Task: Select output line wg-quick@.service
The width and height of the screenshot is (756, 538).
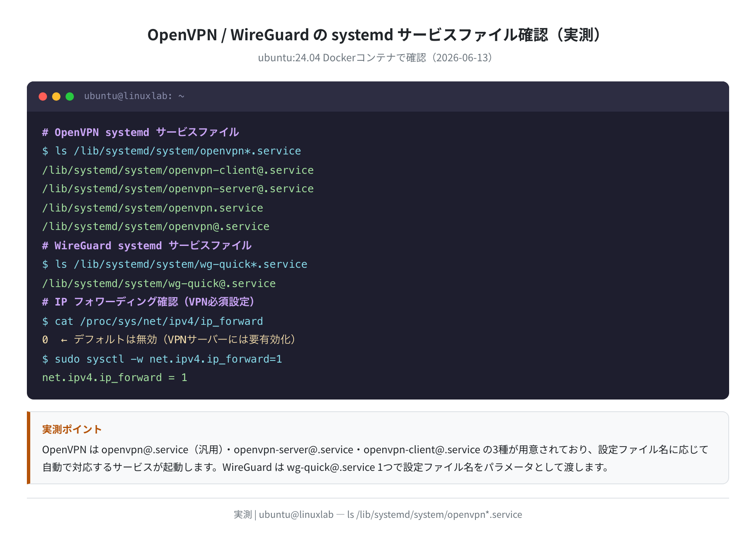Action: click(159, 283)
